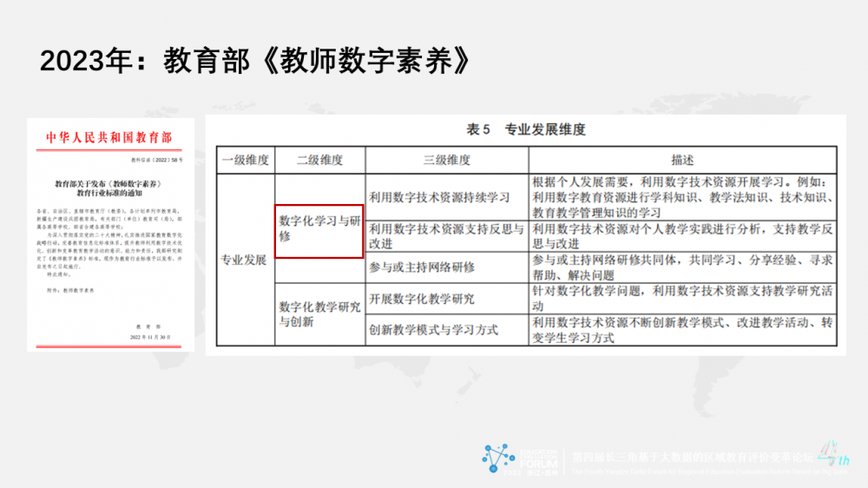Click the table caption 表5 专业发展维度
Image resolution: width=868 pixels, height=488 pixels.
pyautogui.click(x=525, y=130)
